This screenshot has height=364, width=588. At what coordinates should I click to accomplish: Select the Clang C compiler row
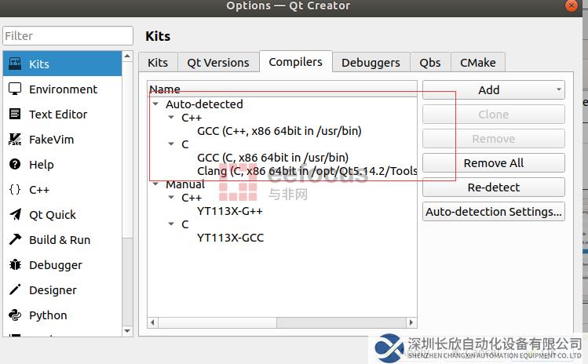coord(307,171)
